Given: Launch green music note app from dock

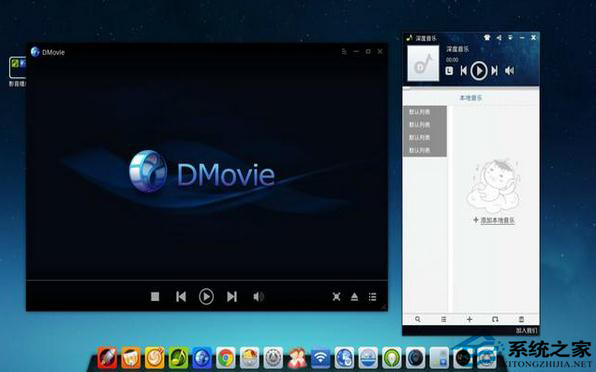Looking at the screenshot, I should click(x=178, y=358).
